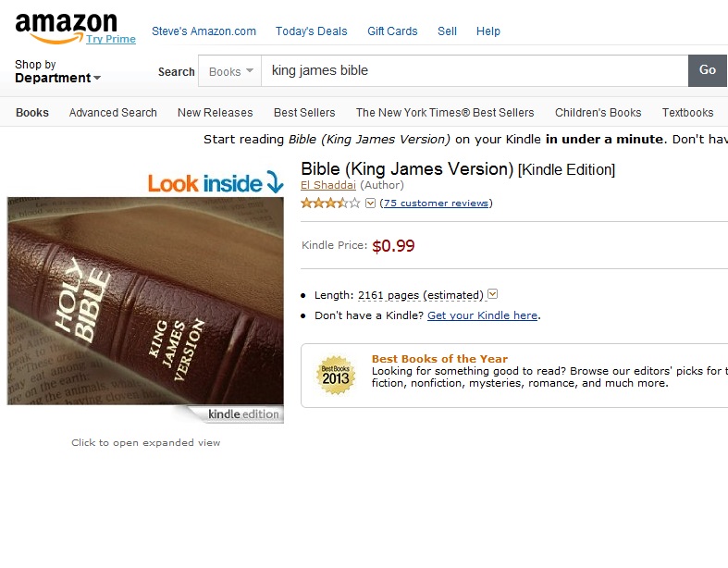Select the Best Sellers tab

click(304, 112)
